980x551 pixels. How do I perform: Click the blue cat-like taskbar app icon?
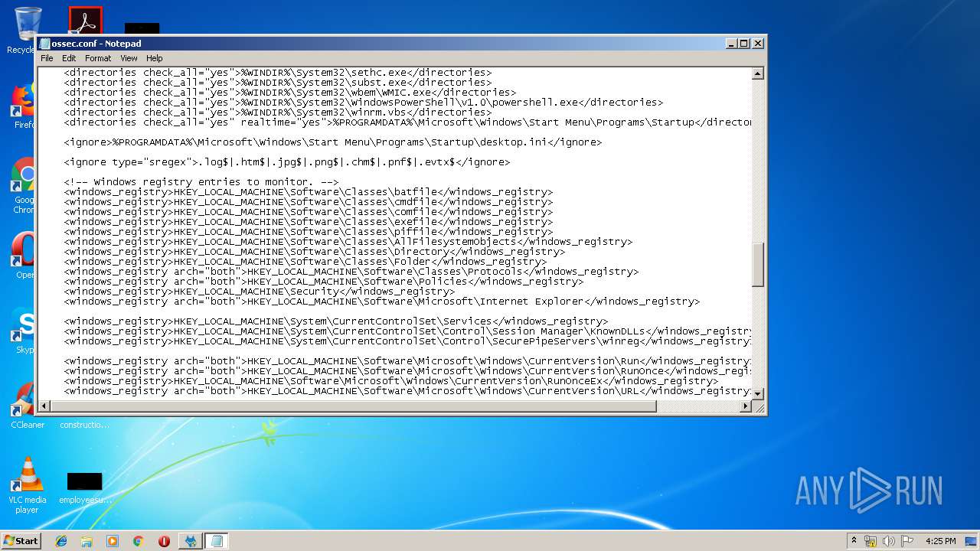tap(190, 541)
